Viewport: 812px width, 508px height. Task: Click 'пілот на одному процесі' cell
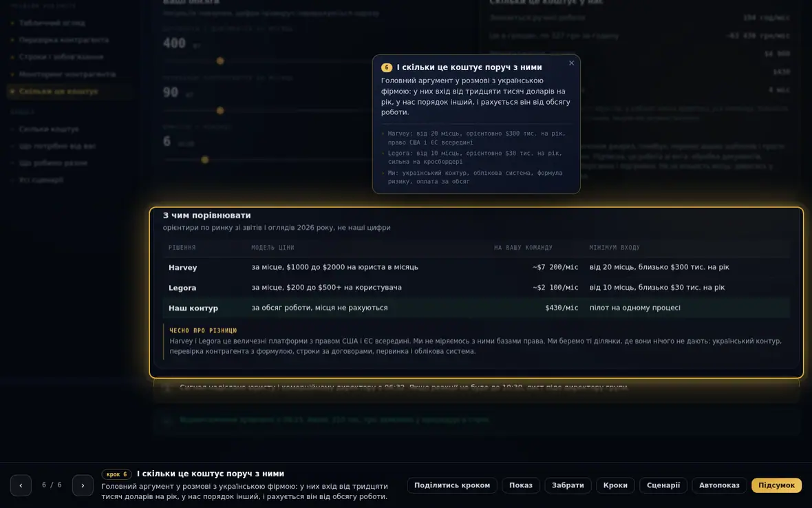point(635,308)
